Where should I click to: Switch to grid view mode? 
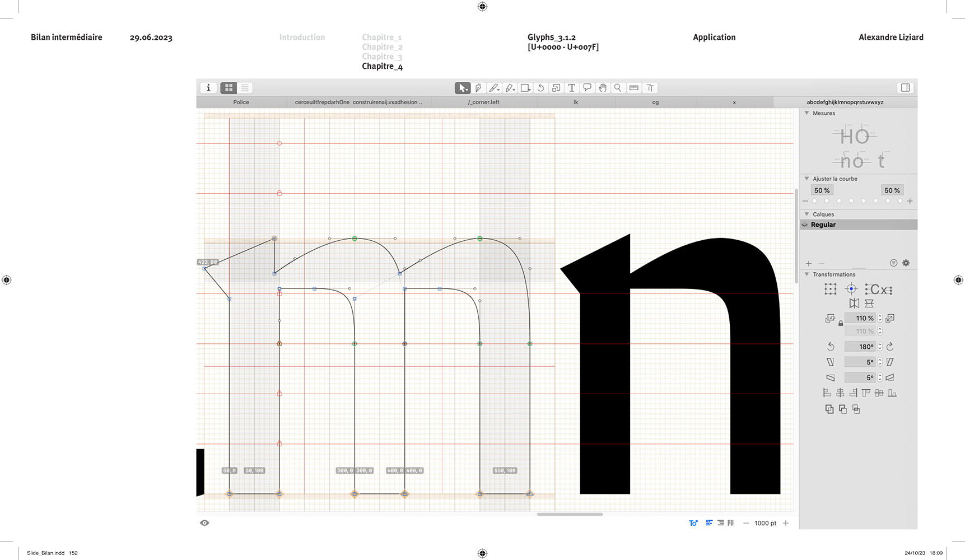229,88
